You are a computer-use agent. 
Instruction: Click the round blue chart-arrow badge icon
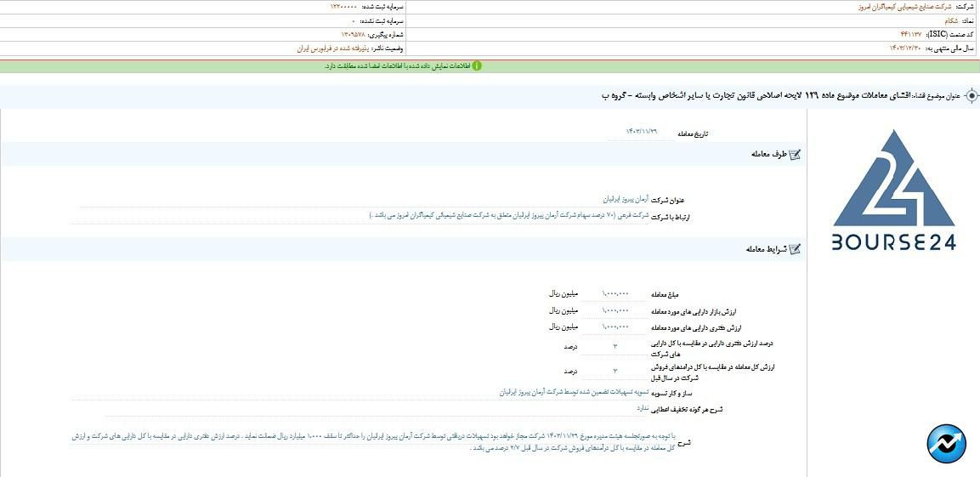coord(946,443)
